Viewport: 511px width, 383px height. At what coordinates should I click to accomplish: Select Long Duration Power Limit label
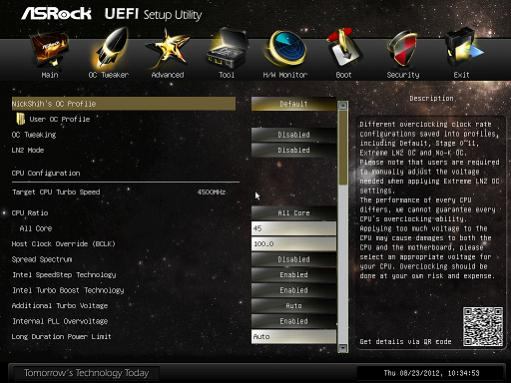[61, 336]
